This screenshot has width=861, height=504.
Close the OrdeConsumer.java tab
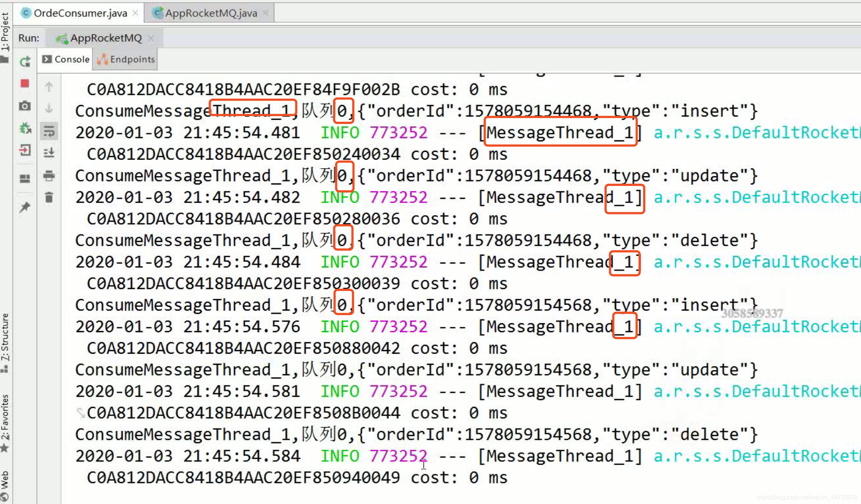click(135, 13)
